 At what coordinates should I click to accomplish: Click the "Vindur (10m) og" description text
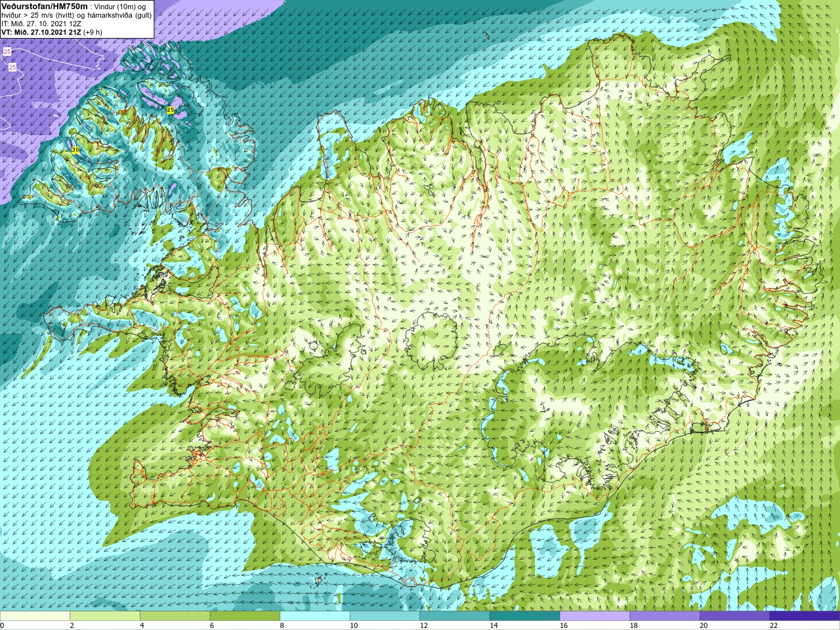point(120,7)
